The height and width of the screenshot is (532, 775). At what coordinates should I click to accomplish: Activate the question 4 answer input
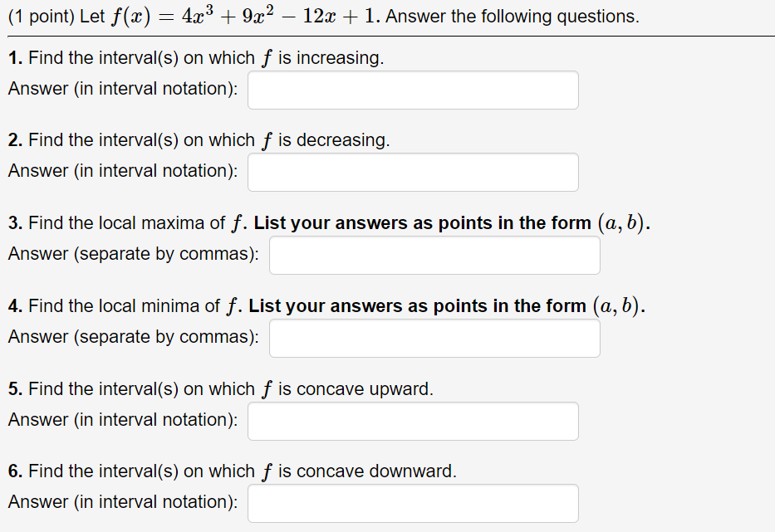pos(434,337)
